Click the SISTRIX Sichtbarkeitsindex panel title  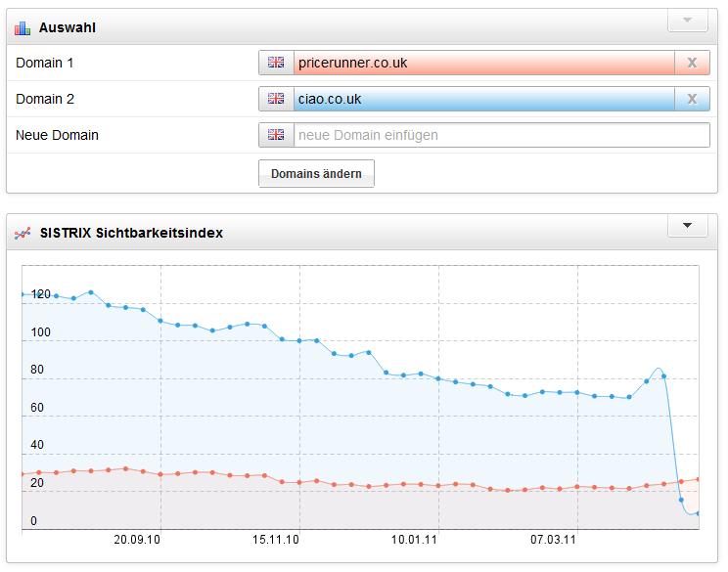pyautogui.click(x=131, y=234)
